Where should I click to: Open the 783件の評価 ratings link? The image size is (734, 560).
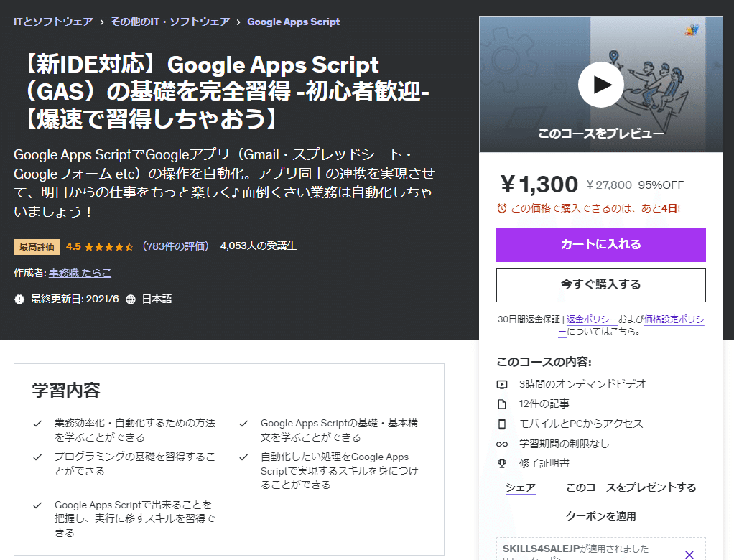pos(176,246)
